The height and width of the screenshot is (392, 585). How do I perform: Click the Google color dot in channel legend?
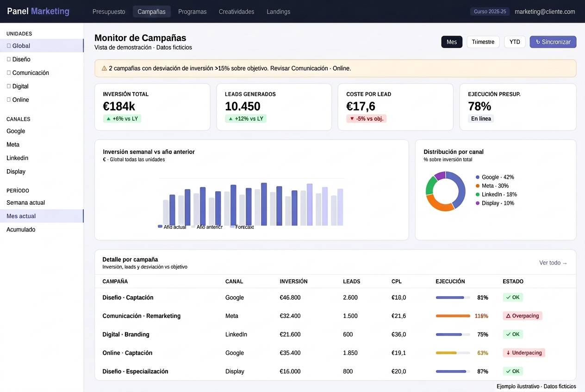[x=478, y=177]
